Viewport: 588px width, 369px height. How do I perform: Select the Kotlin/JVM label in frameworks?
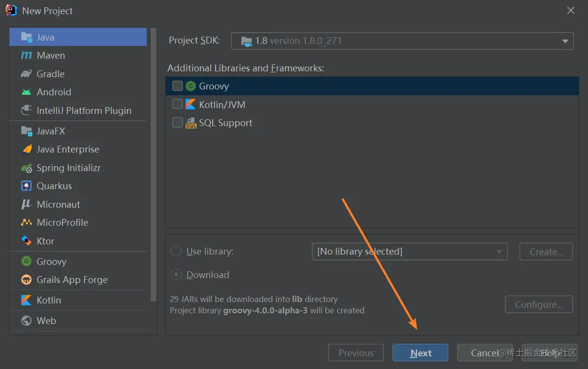[222, 105]
